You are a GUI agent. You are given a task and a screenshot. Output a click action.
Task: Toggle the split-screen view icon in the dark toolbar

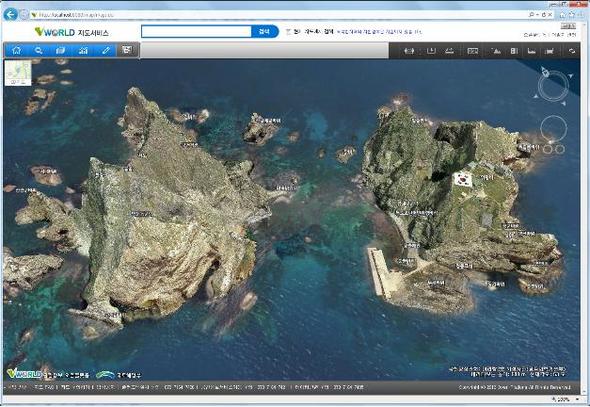514,51
